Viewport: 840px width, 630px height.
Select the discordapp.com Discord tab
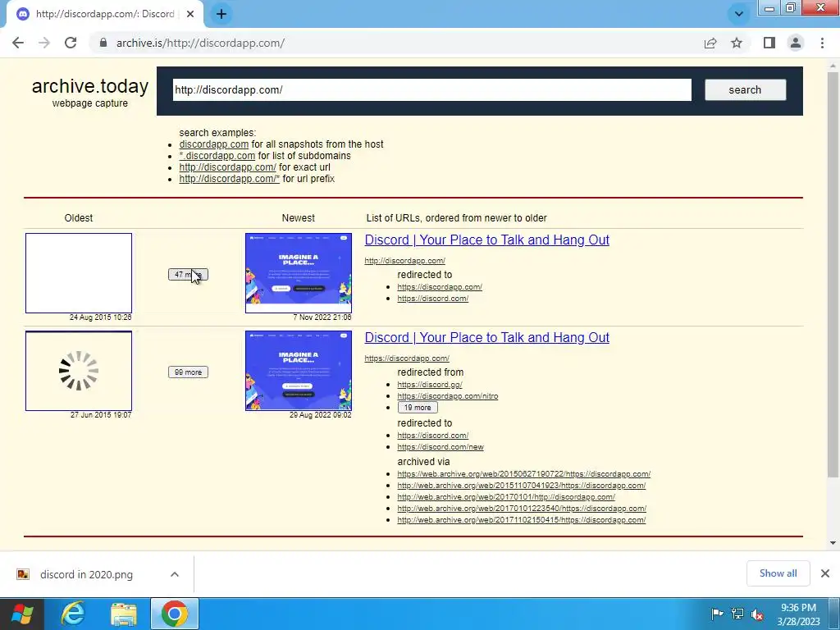(x=104, y=14)
